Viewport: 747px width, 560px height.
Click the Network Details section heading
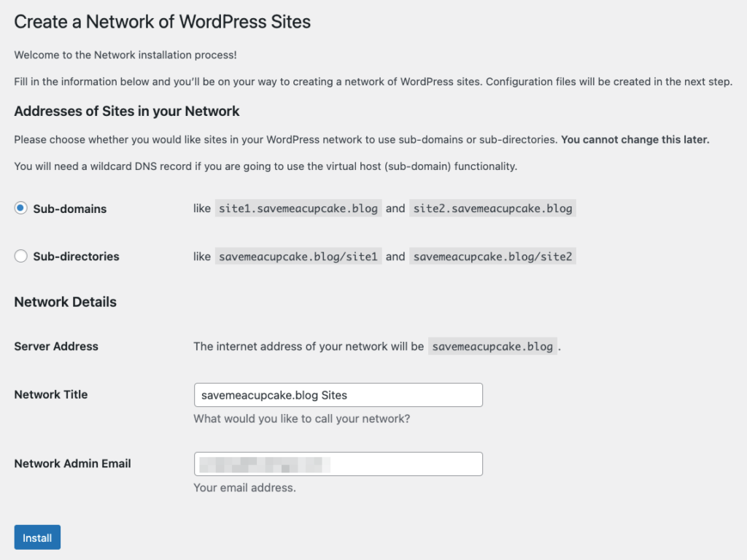(x=65, y=302)
